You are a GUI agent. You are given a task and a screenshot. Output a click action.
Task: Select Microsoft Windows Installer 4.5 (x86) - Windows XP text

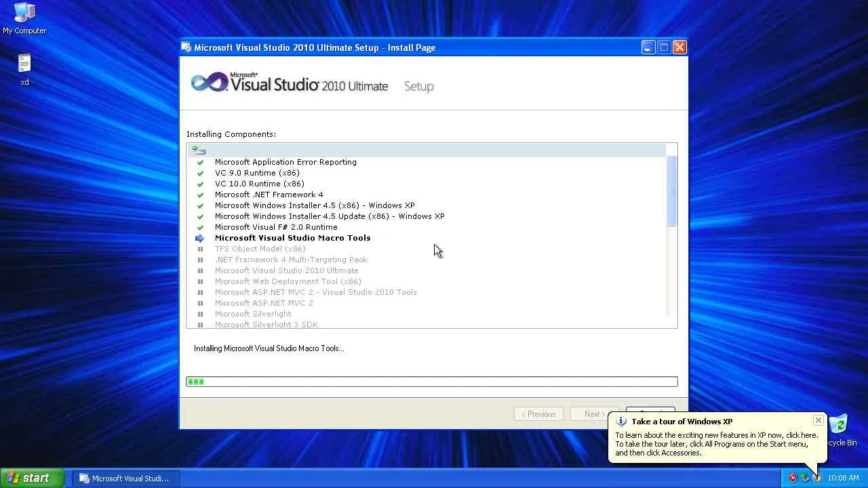pos(315,205)
